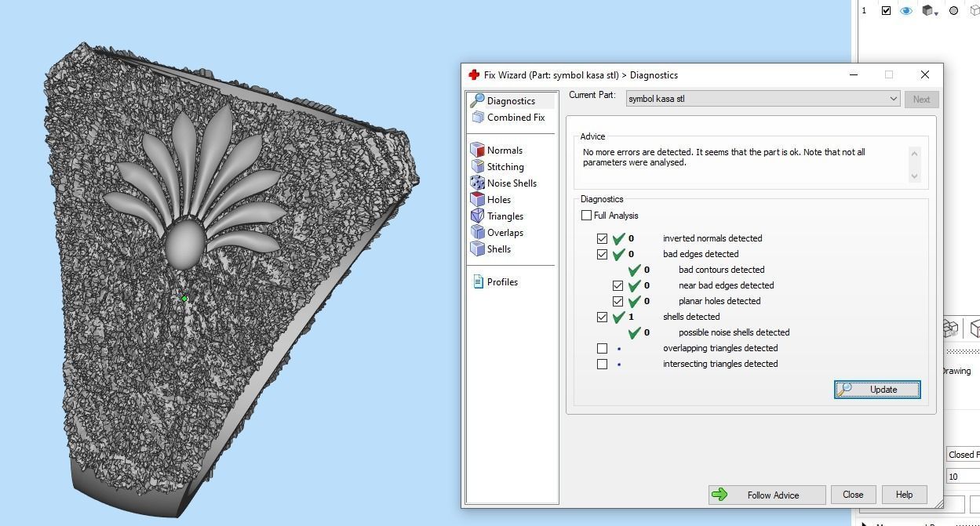Open the Closed F... dropdown in right panel
980x526 pixels.
[x=964, y=455]
